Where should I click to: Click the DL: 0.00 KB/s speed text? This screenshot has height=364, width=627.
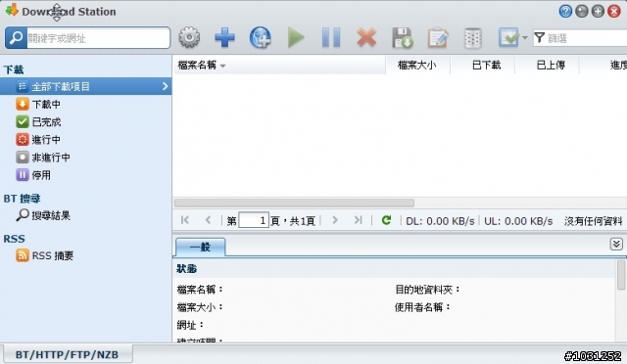(x=440, y=221)
